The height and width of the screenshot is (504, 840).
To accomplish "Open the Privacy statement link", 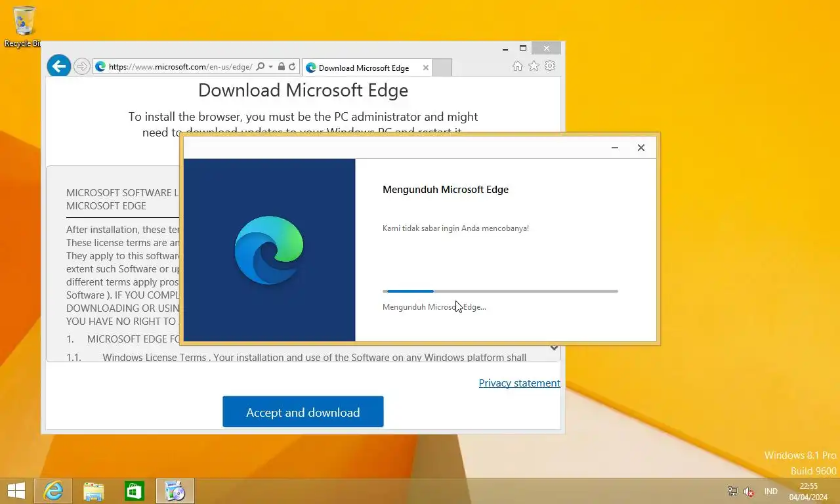I will click(x=520, y=383).
